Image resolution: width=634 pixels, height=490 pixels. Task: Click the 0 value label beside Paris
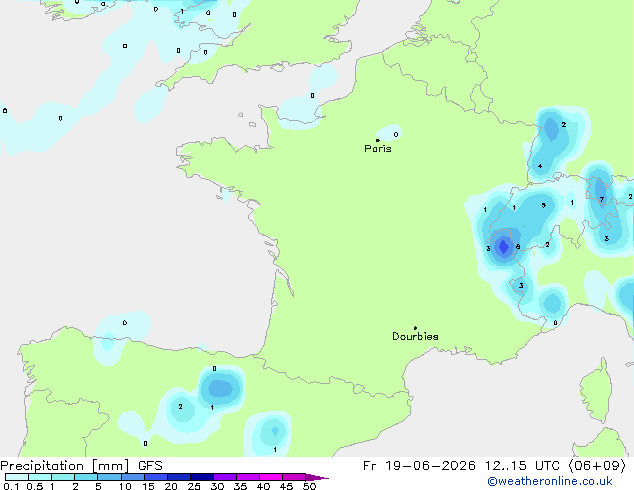tap(396, 134)
